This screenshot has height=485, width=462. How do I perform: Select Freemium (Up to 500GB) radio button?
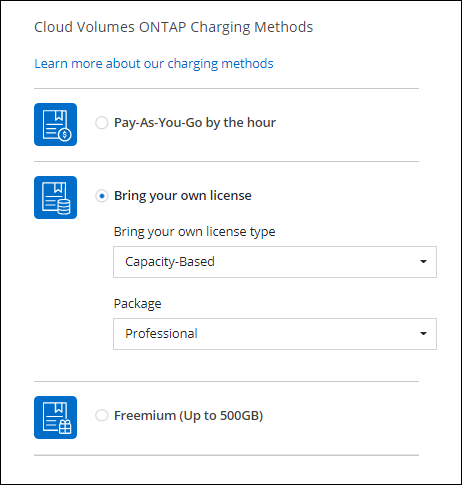102,415
